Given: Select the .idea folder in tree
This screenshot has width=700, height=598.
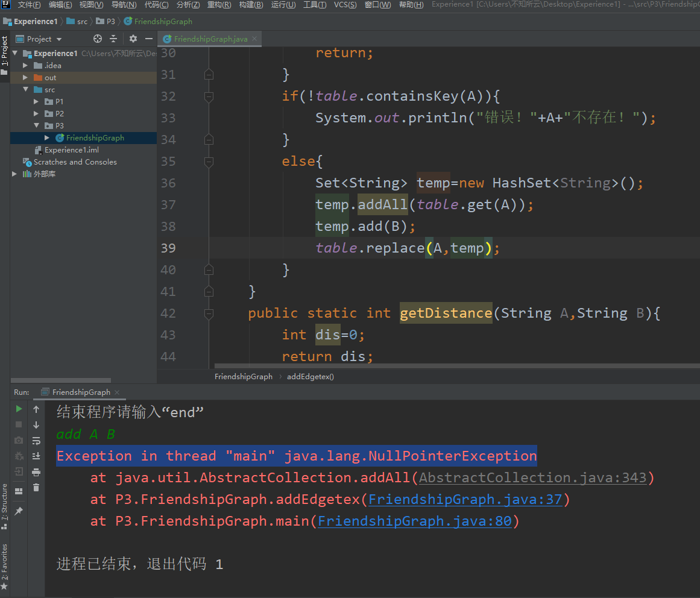Looking at the screenshot, I should click(52, 66).
